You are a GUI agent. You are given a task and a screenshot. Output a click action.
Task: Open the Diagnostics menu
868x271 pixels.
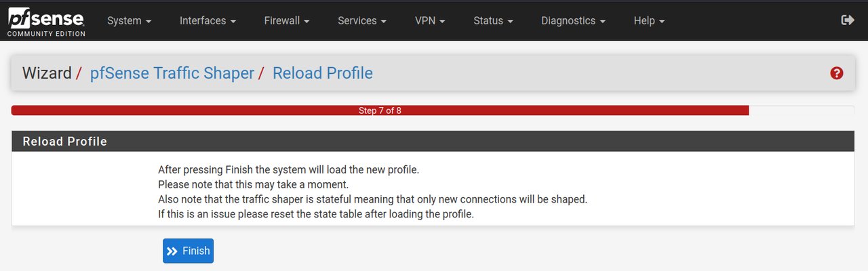pyautogui.click(x=573, y=20)
